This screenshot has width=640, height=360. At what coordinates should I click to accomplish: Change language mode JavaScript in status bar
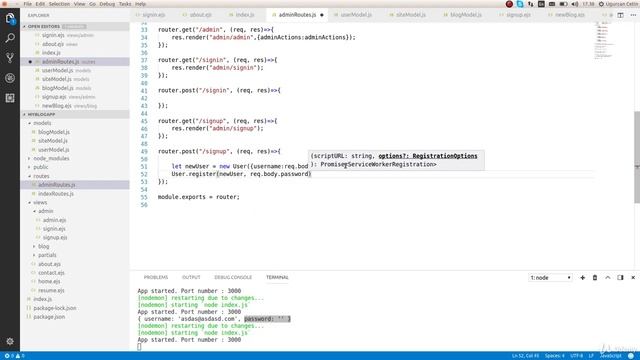click(611, 356)
